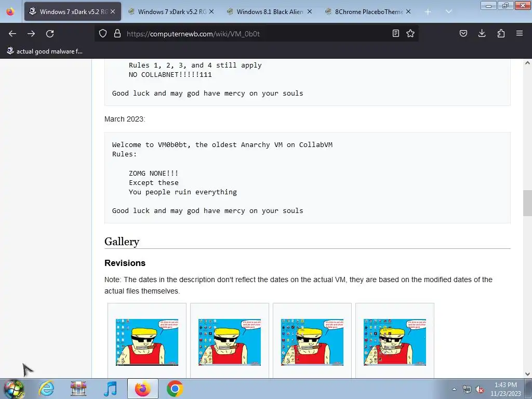The height and width of the screenshot is (399, 532).
Task: Show site security padlock details
Action: click(117, 34)
